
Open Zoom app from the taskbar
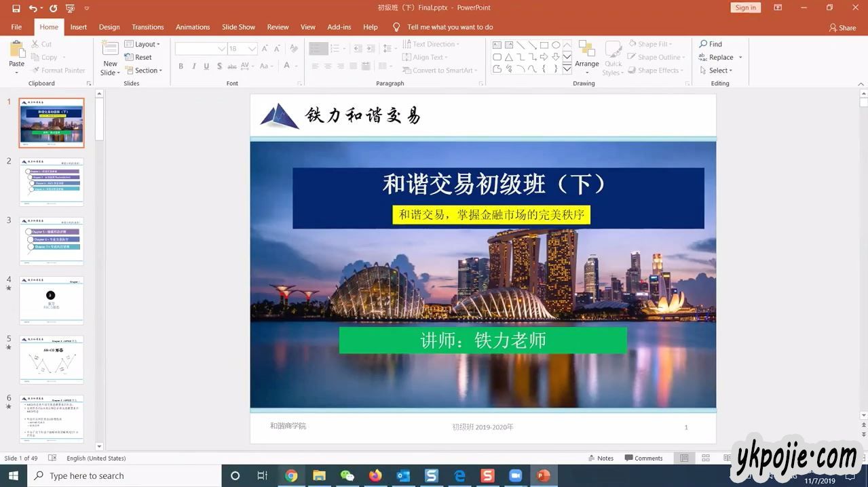click(x=515, y=475)
